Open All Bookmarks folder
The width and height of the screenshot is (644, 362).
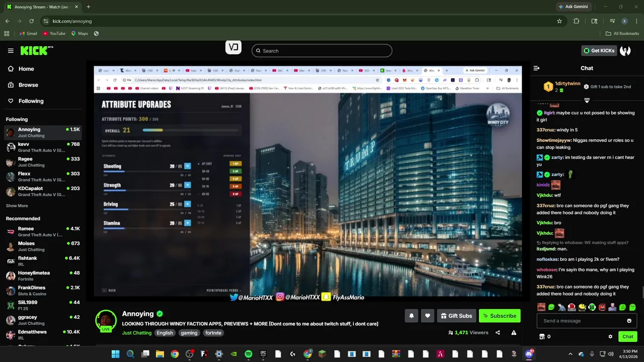coord(622,34)
